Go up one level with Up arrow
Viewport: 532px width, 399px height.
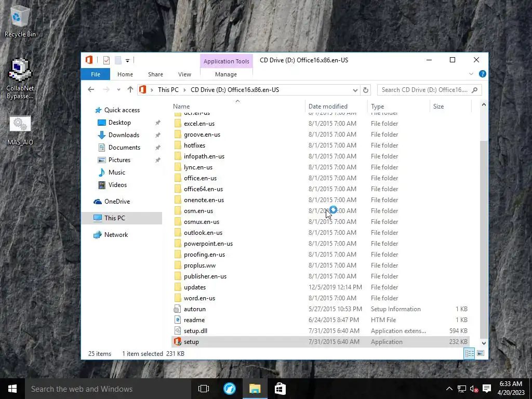(130, 89)
